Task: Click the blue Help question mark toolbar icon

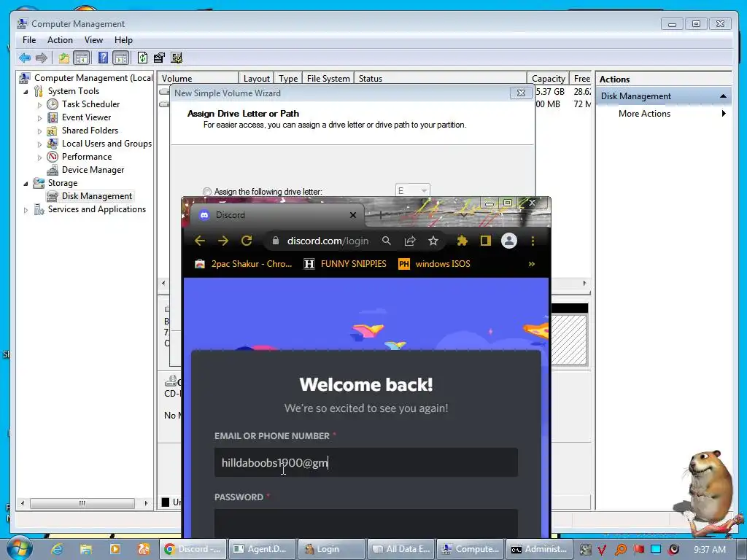Action: [103, 58]
